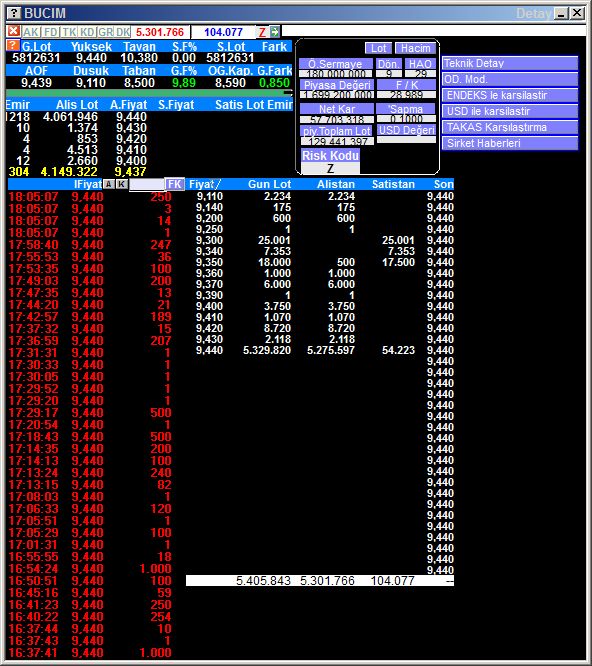Click the red Z indicator in the toolbar

click(x=262, y=32)
